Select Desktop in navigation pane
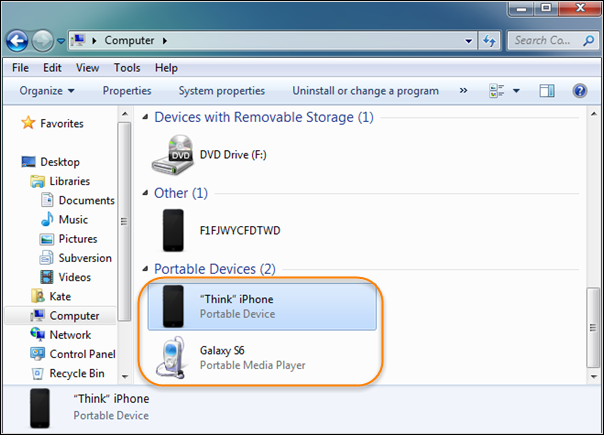The height and width of the screenshot is (435, 604). 60,162
